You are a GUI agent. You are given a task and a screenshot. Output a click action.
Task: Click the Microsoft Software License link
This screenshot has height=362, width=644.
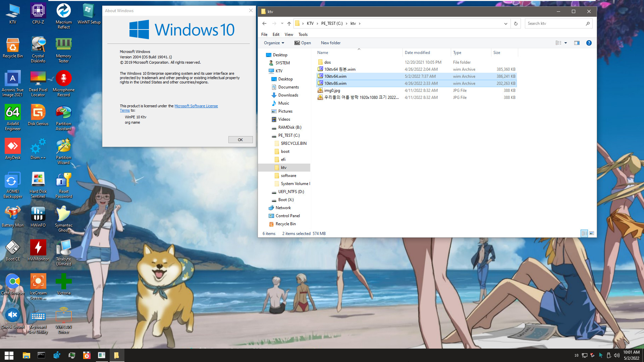196,106
